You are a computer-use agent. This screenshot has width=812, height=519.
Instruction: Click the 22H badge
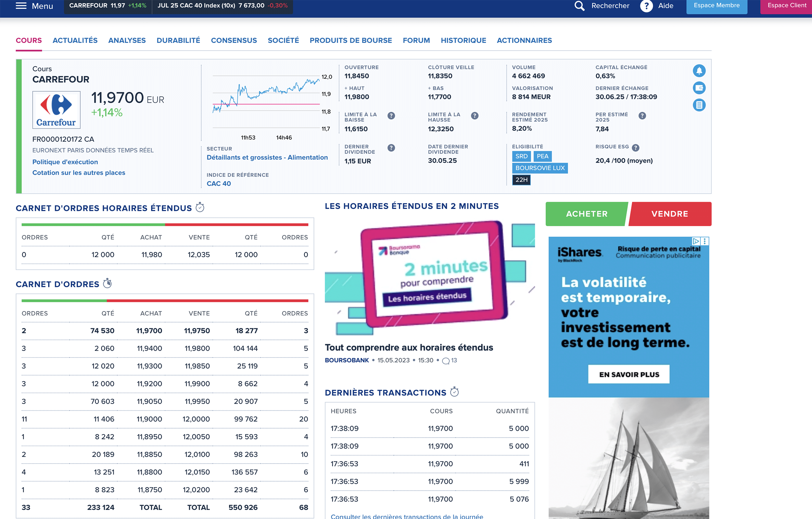click(x=521, y=179)
